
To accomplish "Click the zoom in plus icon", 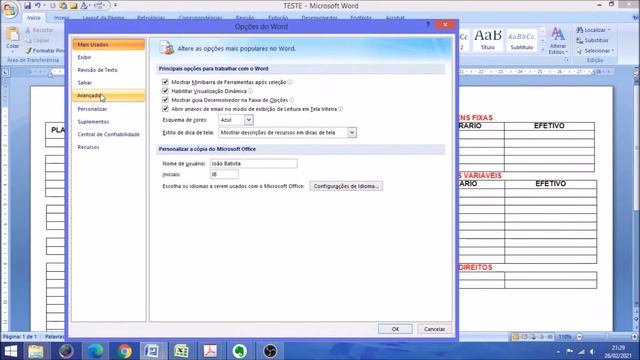I will 635,337.
